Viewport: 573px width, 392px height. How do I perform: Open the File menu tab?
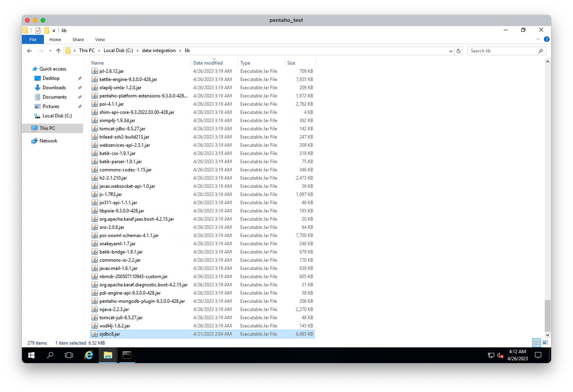coord(33,39)
